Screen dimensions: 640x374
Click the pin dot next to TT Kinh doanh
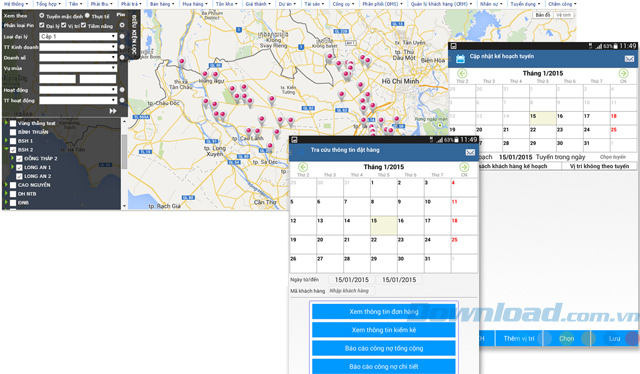122,47
